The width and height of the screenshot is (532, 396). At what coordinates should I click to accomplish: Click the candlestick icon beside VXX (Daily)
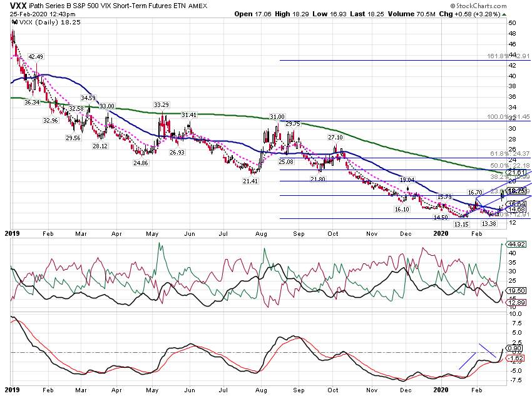pos(14,22)
